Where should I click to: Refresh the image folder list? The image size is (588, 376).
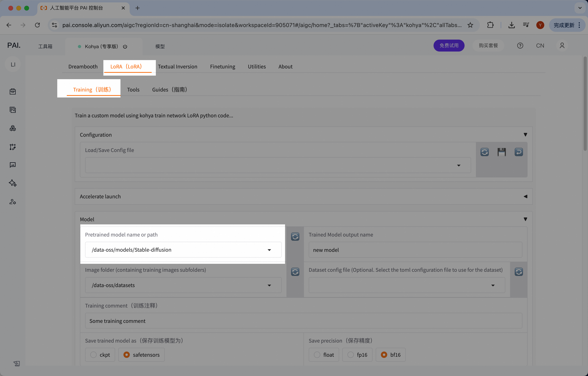click(x=295, y=272)
